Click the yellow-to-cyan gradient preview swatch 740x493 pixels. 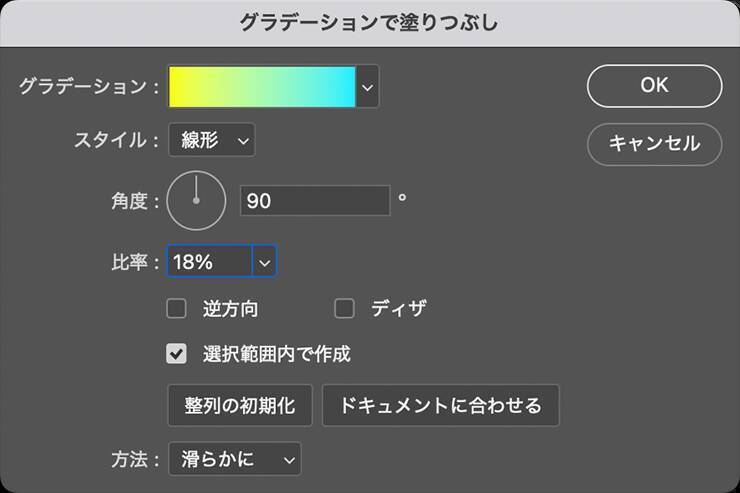pyautogui.click(x=262, y=87)
